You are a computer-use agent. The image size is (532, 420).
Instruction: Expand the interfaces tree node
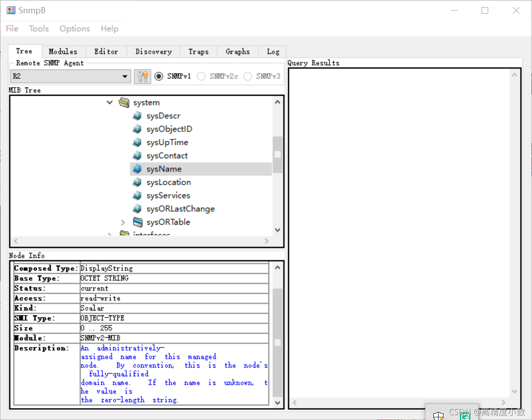[110, 234]
